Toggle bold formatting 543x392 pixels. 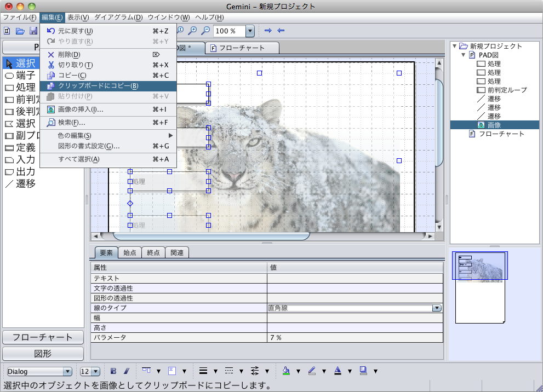coord(113,371)
